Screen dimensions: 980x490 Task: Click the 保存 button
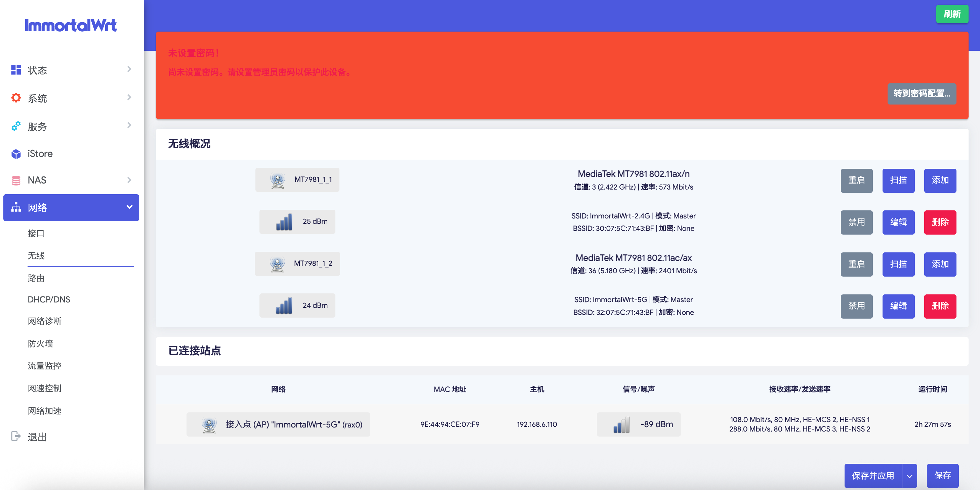[x=943, y=476]
